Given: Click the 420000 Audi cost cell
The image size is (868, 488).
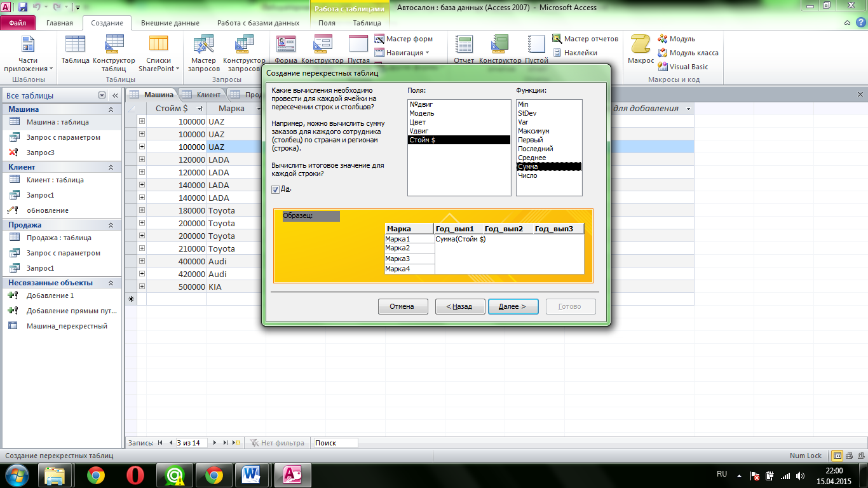Looking at the screenshot, I should (x=177, y=274).
